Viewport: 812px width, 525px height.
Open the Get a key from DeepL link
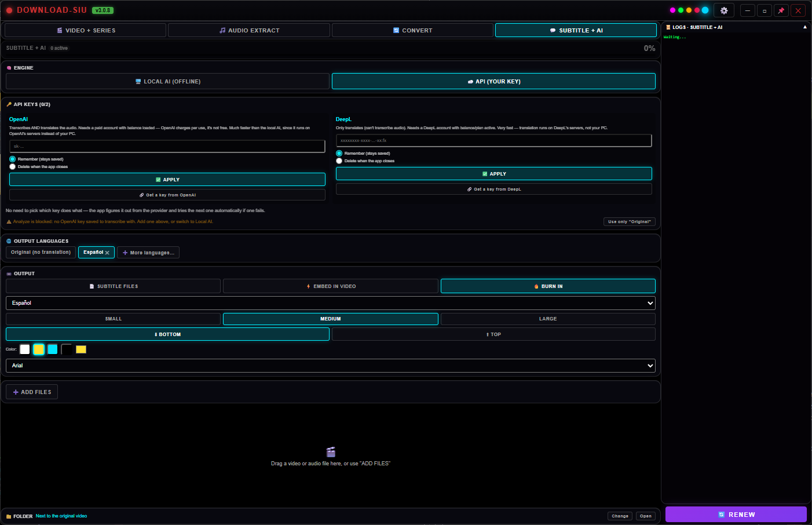pos(494,189)
